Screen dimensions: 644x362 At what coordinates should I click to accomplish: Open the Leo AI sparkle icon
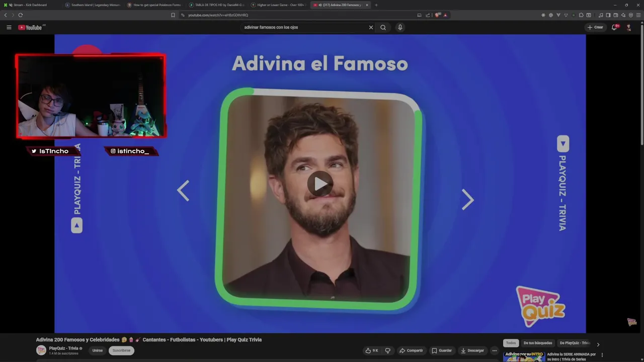pos(623,15)
